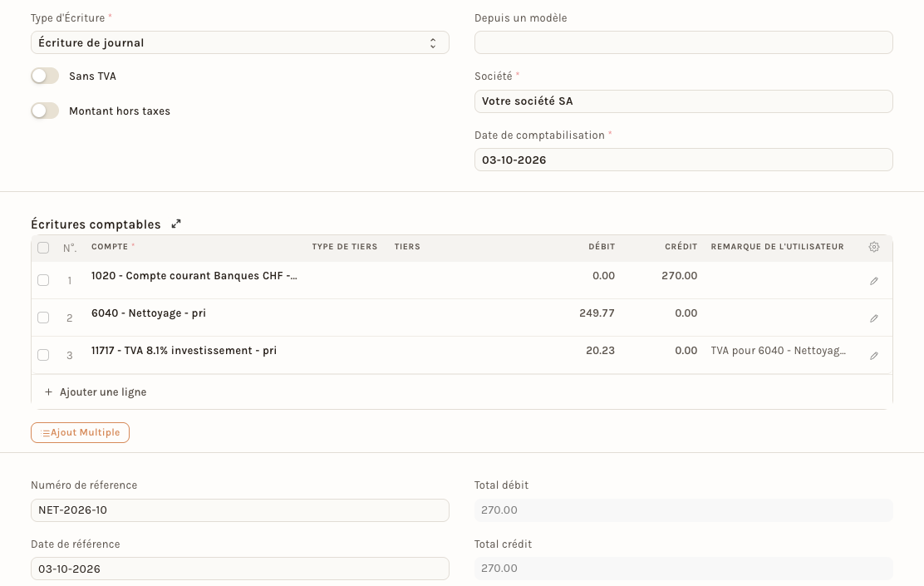Click the Total débit field
The image size is (924, 586).
[x=684, y=510]
